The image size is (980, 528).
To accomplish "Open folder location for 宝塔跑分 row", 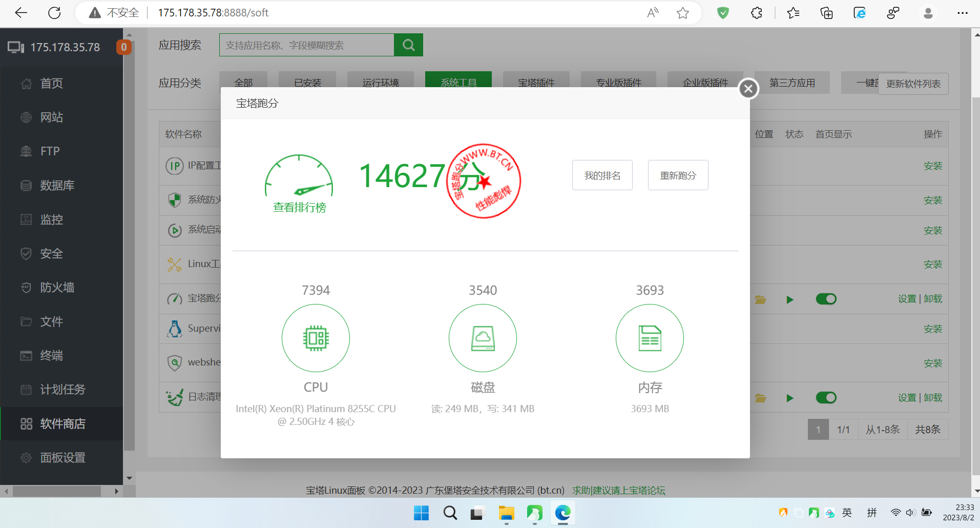I will pos(760,299).
